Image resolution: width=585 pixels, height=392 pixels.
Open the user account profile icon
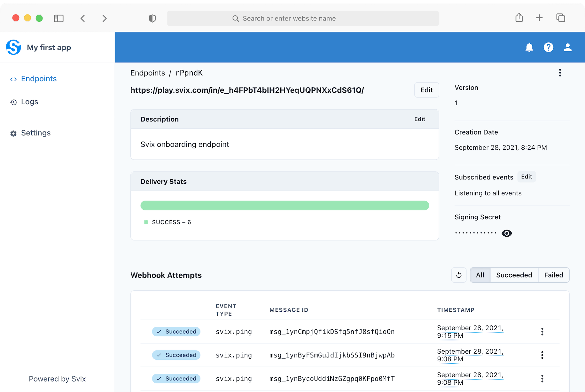tap(568, 47)
